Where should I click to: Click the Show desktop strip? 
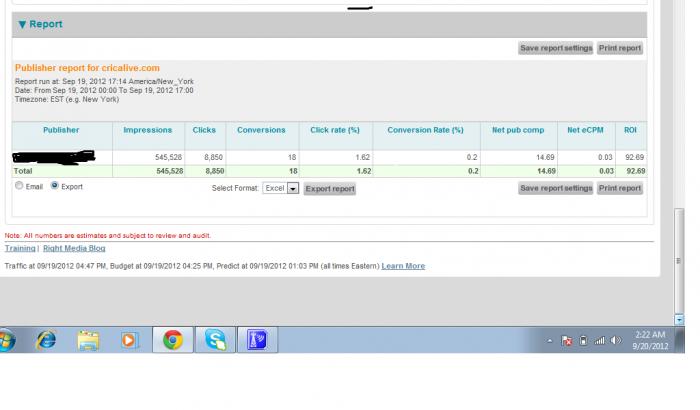[x=679, y=340]
